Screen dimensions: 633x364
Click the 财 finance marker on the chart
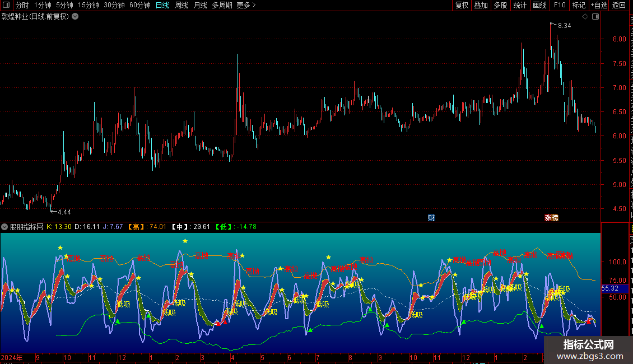[x=431, y=217]
